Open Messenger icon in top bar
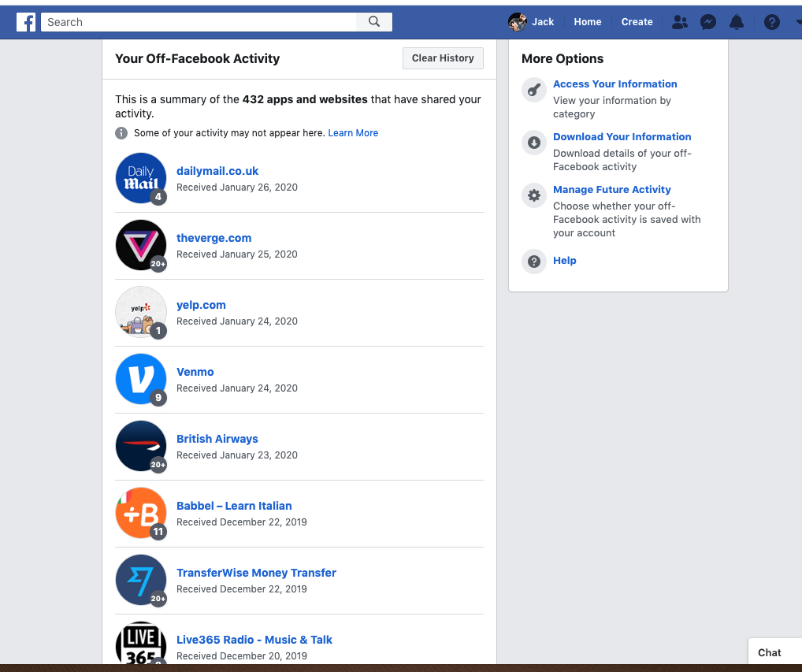Viewport: 802px width, 672px height. click(x=708, y=22)
